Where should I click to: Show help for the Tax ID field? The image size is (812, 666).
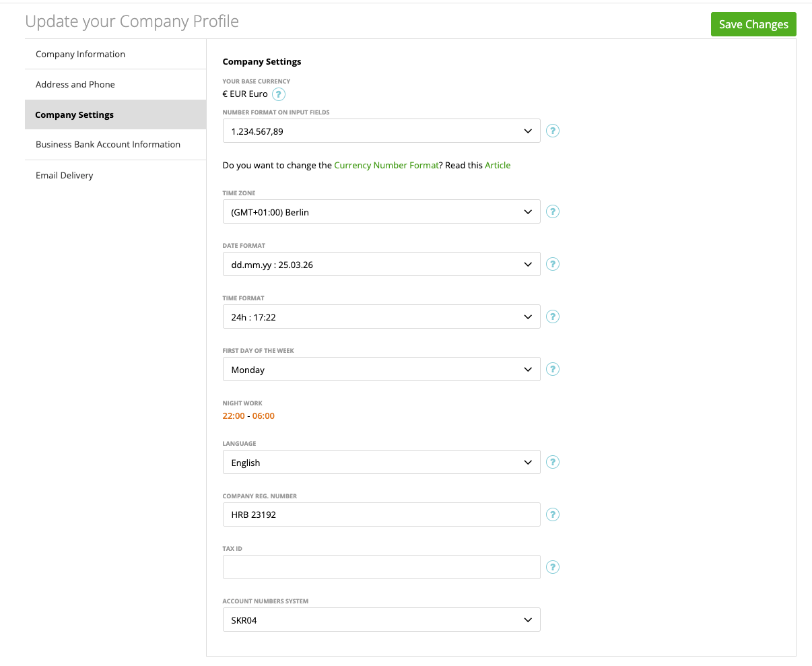click(552, 567)
